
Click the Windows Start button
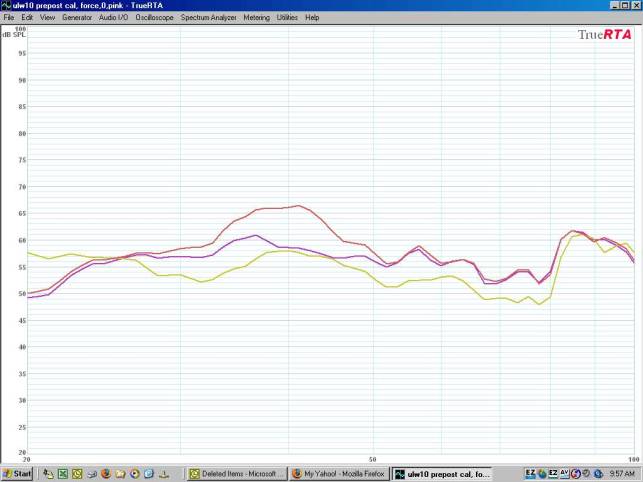(18, 473)
